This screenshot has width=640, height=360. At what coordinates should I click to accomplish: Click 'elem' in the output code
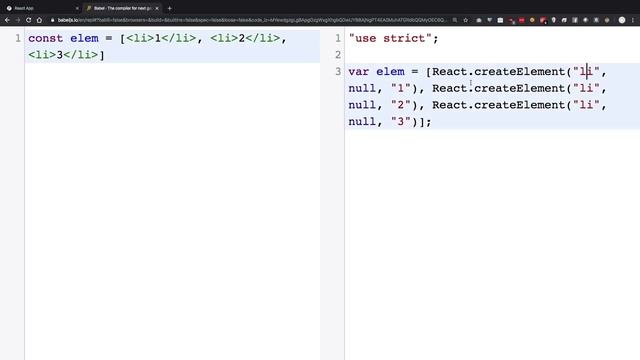tap(390, 72)
